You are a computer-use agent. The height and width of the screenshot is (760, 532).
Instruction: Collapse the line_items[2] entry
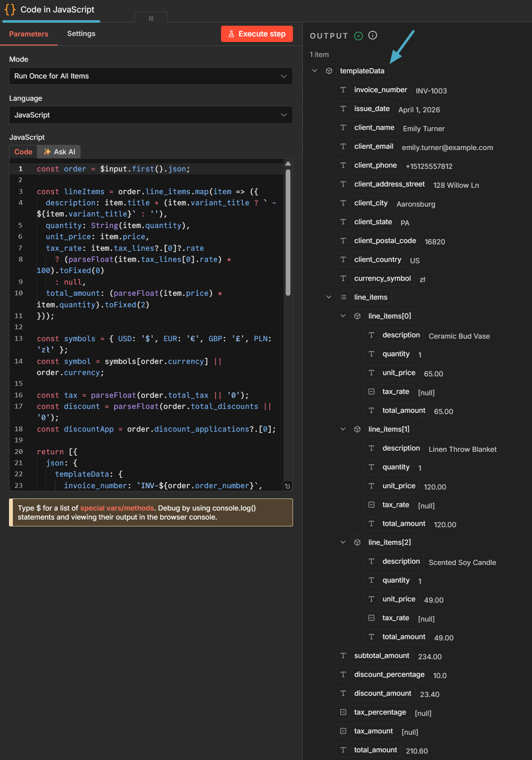[x=343, y=542]
